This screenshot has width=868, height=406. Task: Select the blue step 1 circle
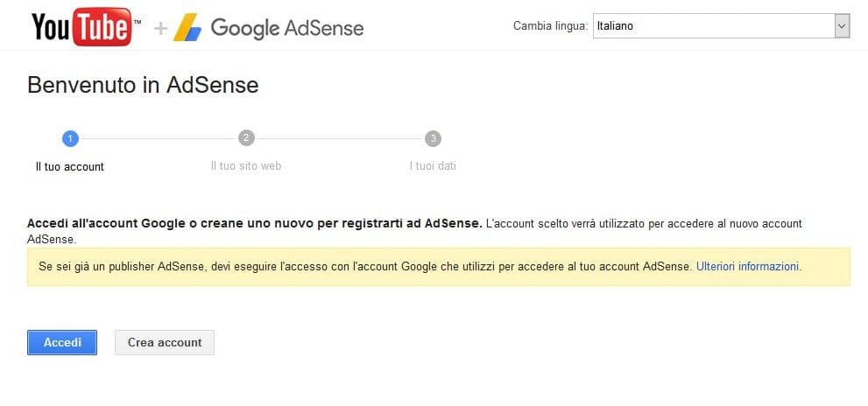(71, 138)
